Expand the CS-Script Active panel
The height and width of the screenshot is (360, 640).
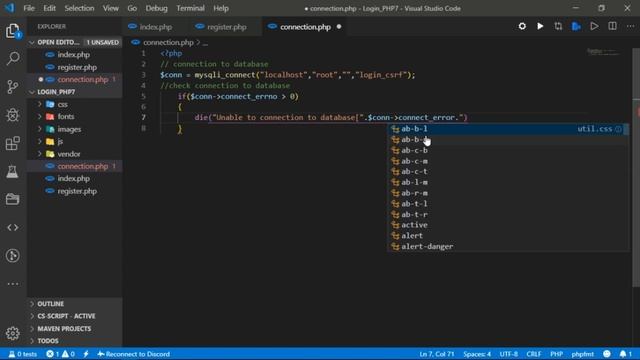tap(74, 316)
